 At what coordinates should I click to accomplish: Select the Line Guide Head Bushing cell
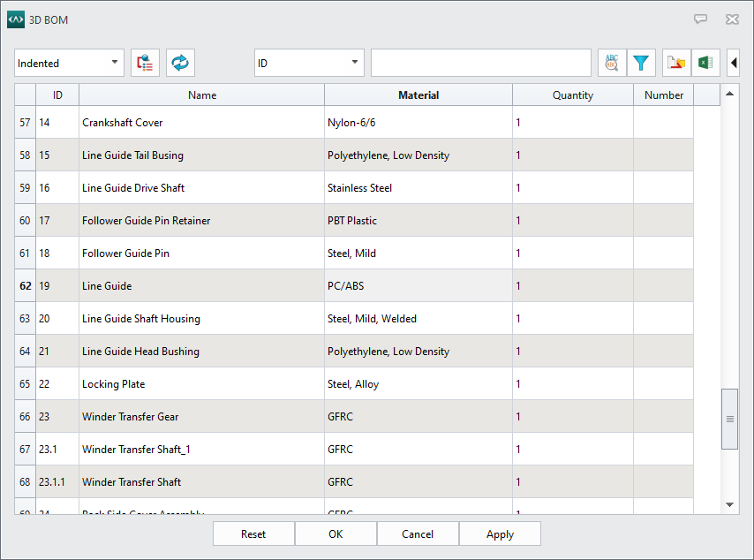click(x=201, y=352)
